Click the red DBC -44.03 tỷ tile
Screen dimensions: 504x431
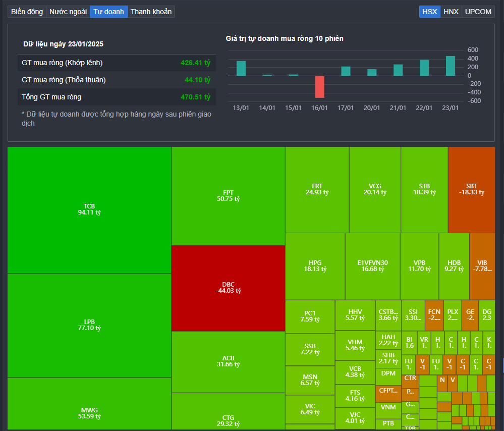click(x=228, y=288)
